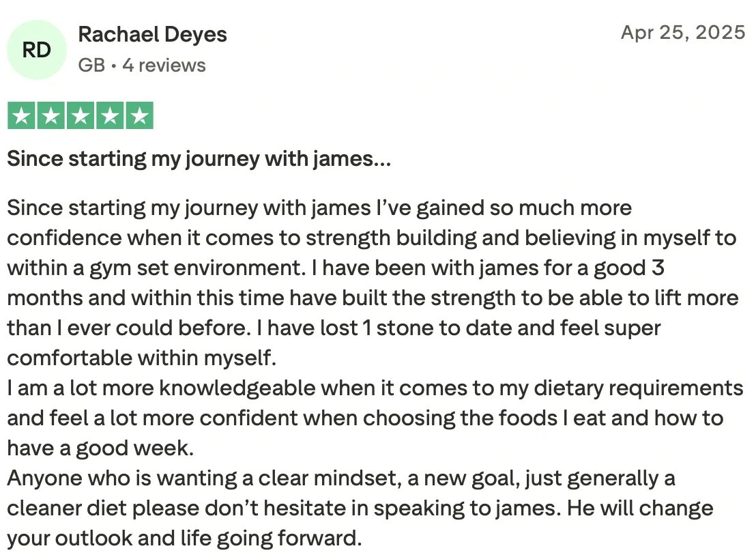
Task: Click the RD avatar circle
Action: (x=37, y=50)
